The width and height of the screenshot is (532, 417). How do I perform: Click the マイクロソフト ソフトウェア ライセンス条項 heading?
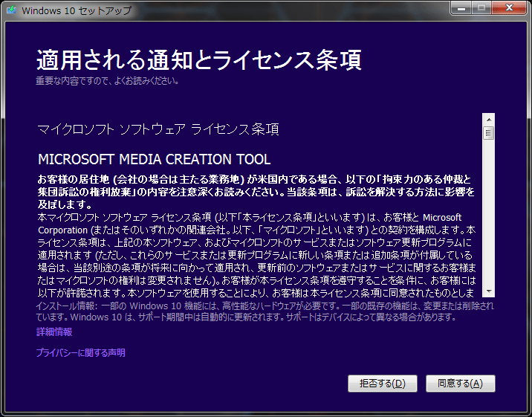[158, 129]
